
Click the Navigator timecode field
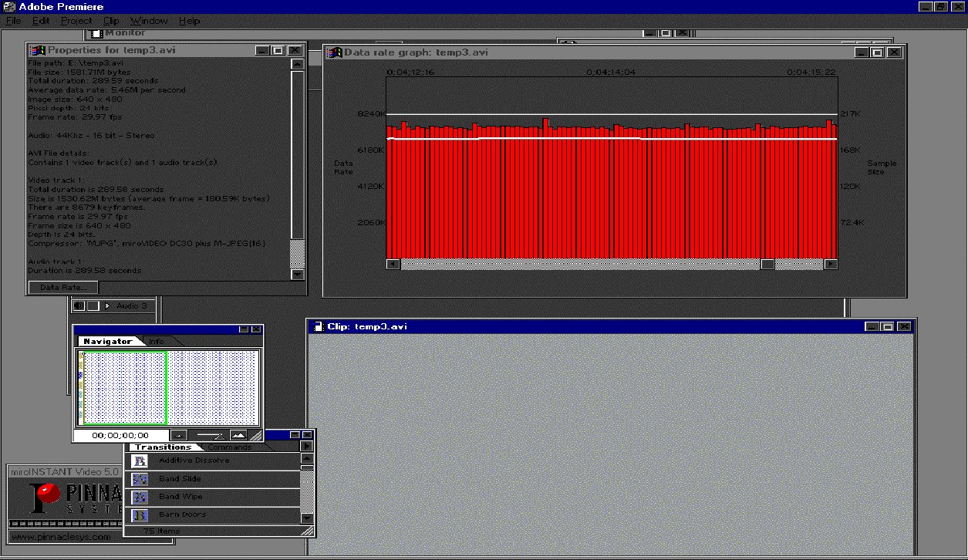(x=120, y=435)
